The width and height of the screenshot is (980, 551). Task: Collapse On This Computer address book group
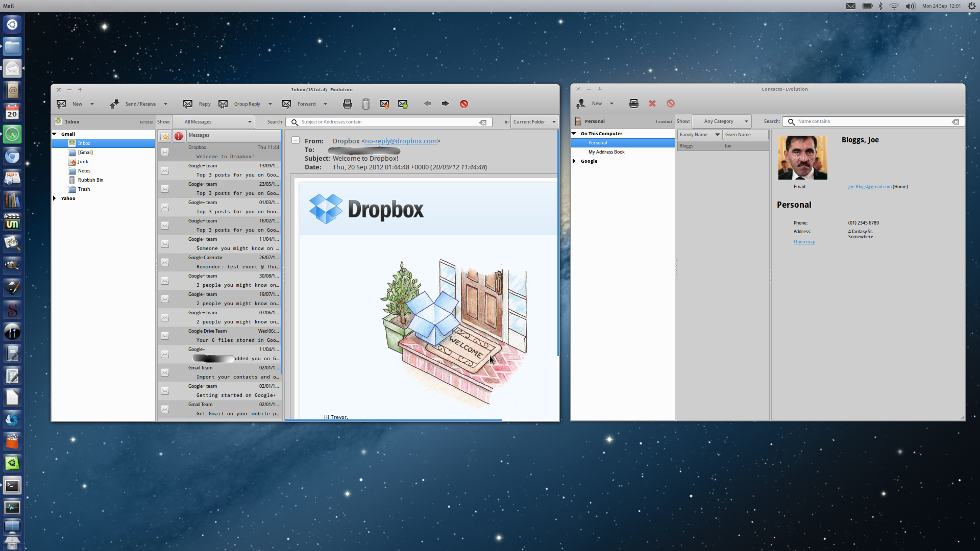[574, 134]
